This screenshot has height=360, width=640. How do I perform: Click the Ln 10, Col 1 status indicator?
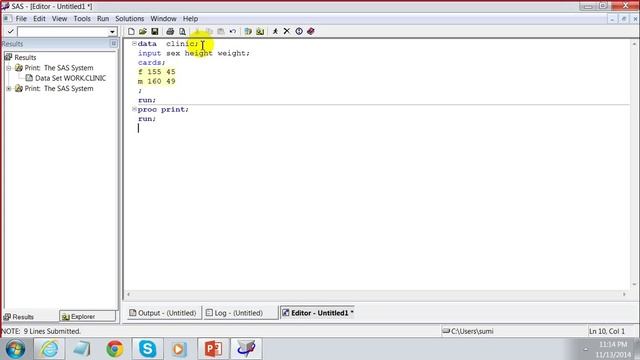607,331
